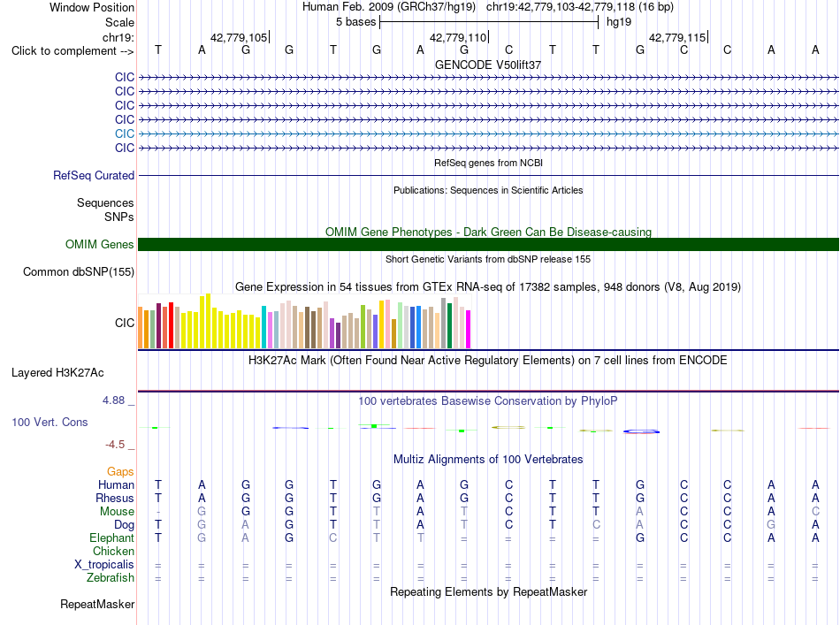840x625 pixels.
Task: Click the 42,779,110 position marker
Action: click(458, 37)
